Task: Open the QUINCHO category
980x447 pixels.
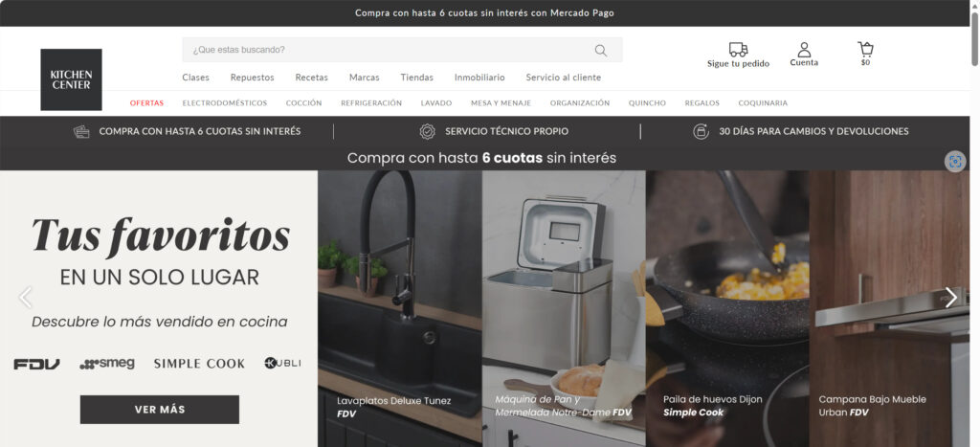Action: coord(647,103)
